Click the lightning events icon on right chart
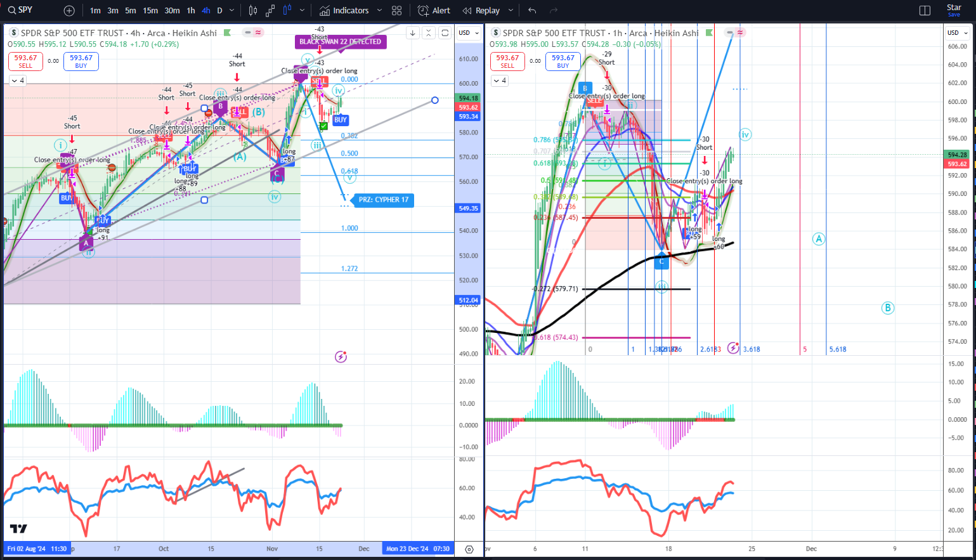 coord(733,348)
